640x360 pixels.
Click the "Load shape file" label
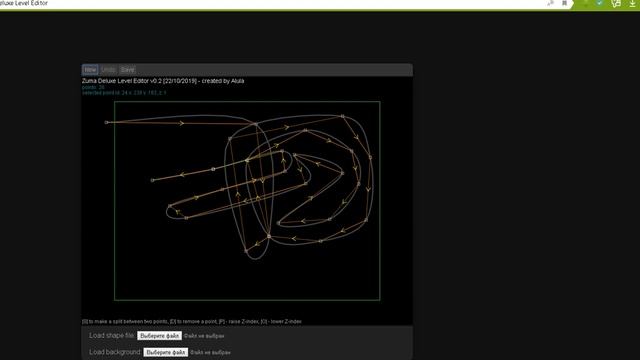pos(112,336)
